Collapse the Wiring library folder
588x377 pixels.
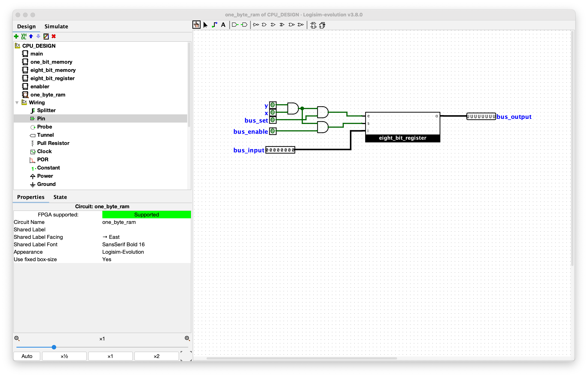pos(17,103)
